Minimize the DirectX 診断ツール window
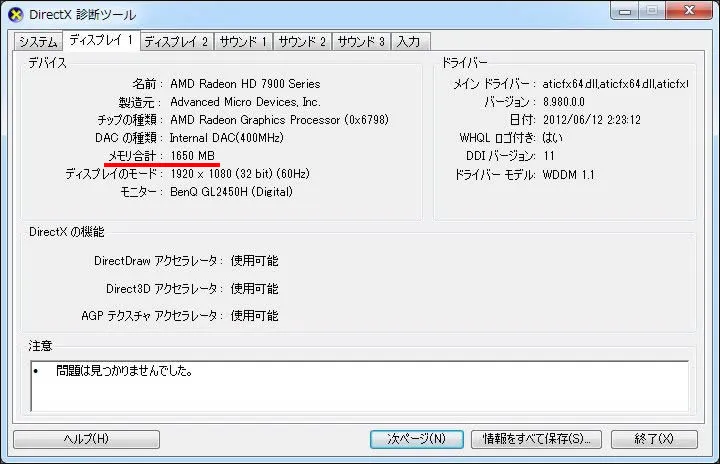This screenshot has width=720, height=464. click(624, 11)
